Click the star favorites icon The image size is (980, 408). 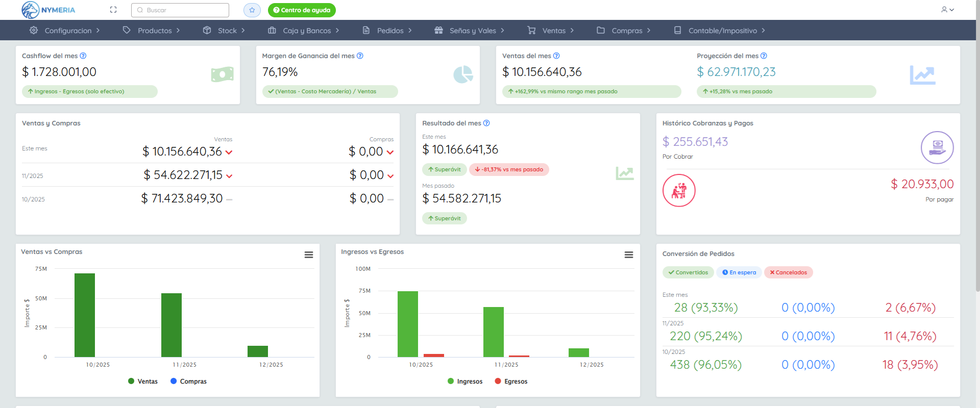pyautogui.click(x=252, y=10)
